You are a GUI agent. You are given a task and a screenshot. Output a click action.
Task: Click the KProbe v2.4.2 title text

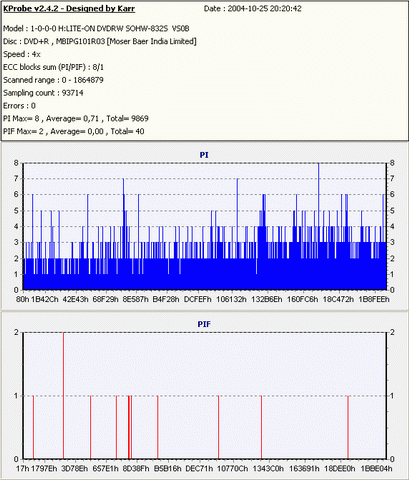[69, 9]
